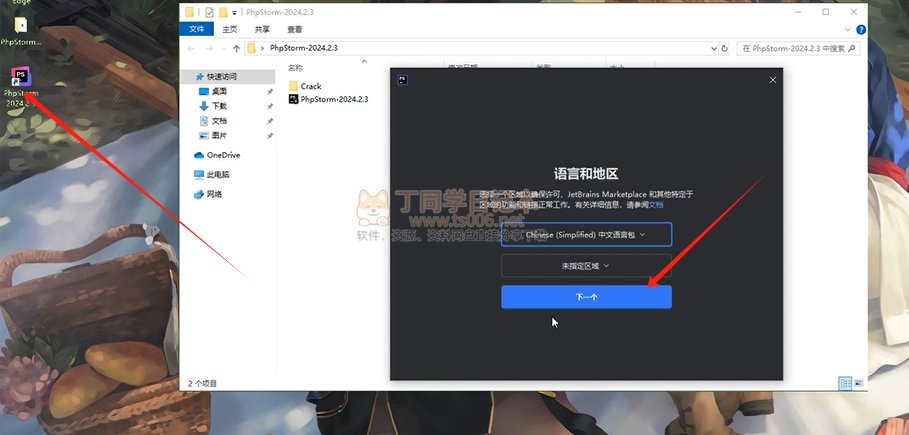
Task: Go forward in File Explorer navigation
Action: (x=209, y=49)
